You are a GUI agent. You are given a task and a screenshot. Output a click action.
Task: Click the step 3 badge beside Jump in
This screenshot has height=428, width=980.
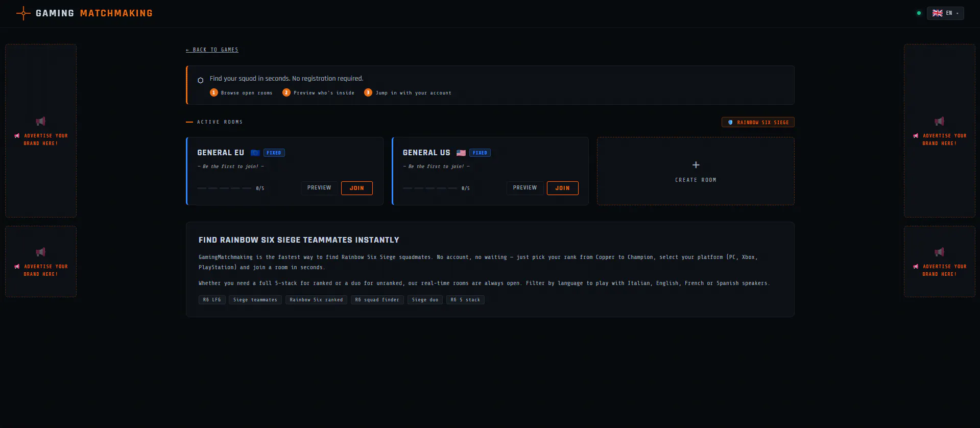[368, 92]
